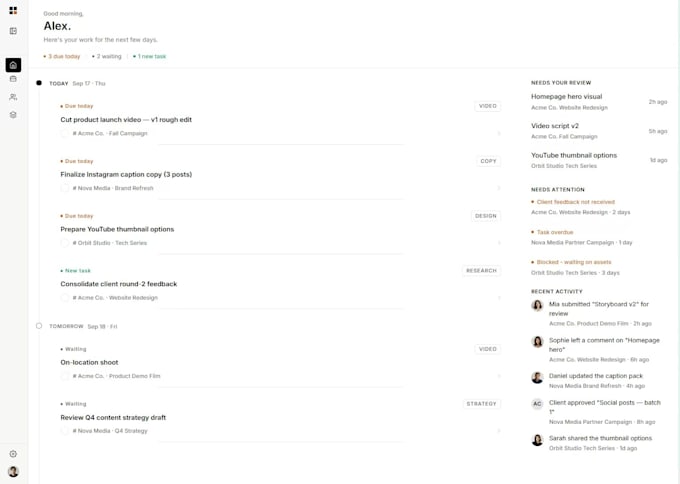Open task 'Review Q4 content strategy draft'

113,417
